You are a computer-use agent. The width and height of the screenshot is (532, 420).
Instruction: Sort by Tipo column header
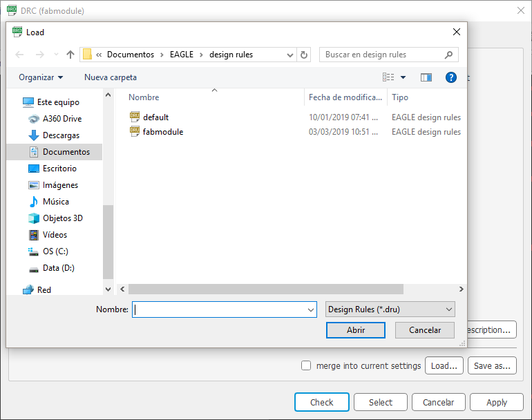[x=400, y=97]
